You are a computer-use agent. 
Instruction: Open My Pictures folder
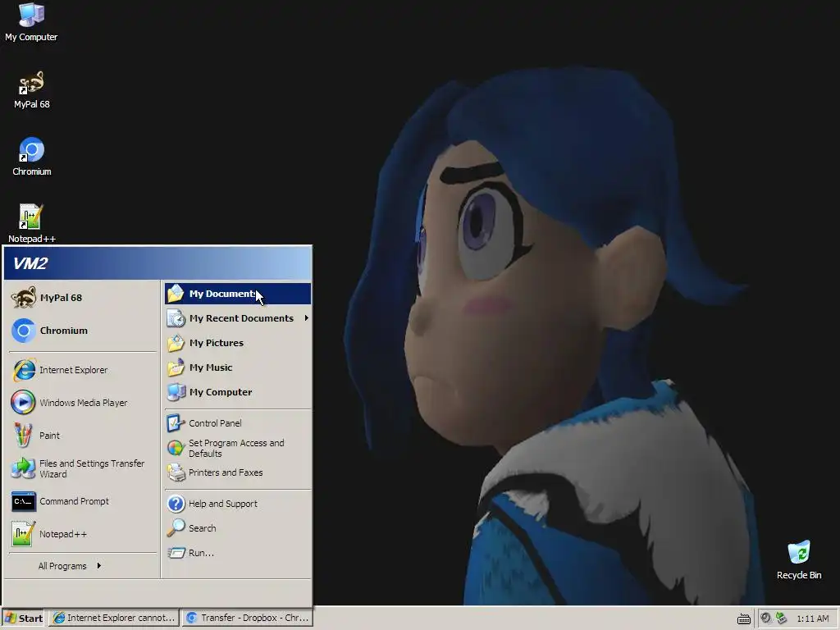238,343
